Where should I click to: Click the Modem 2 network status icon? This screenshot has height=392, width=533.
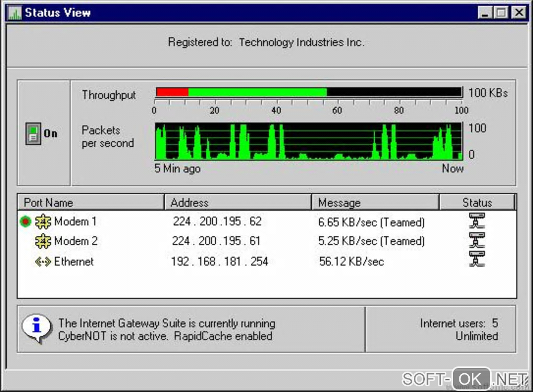point(477,240)
